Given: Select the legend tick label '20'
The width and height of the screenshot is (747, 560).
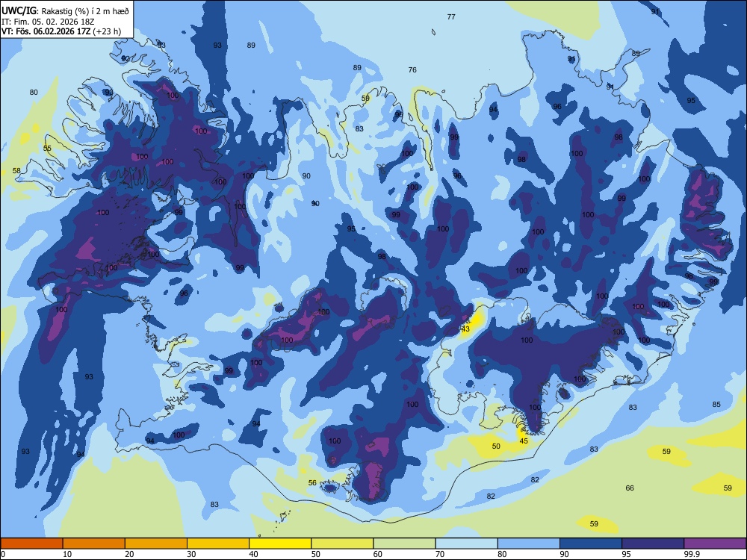Looking at the screenshot, I should click(129, 554).
